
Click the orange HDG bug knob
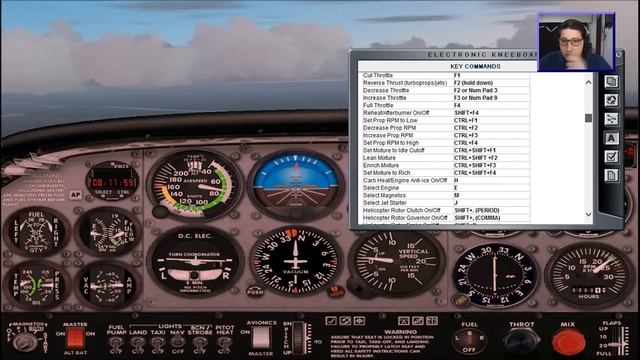click(x=337, y=291)
